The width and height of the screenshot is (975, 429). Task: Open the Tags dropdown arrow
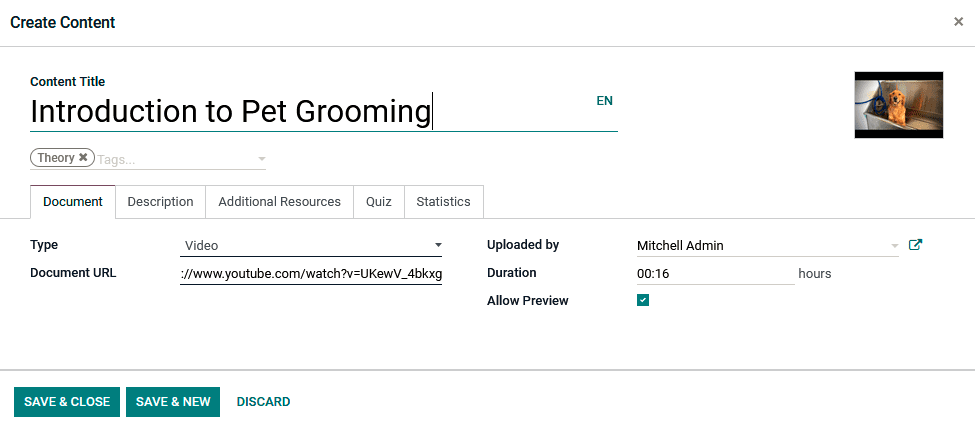click(x=261, y=159)
